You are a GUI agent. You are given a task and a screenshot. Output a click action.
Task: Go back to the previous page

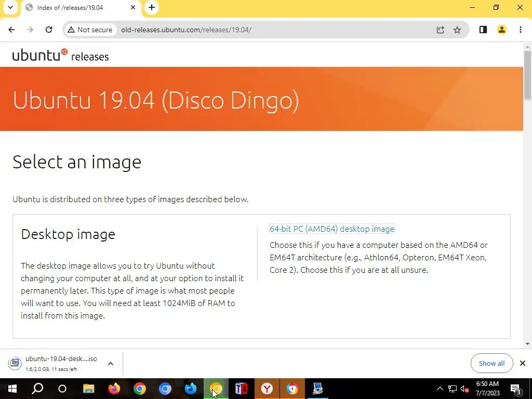[x=11, y=30]
